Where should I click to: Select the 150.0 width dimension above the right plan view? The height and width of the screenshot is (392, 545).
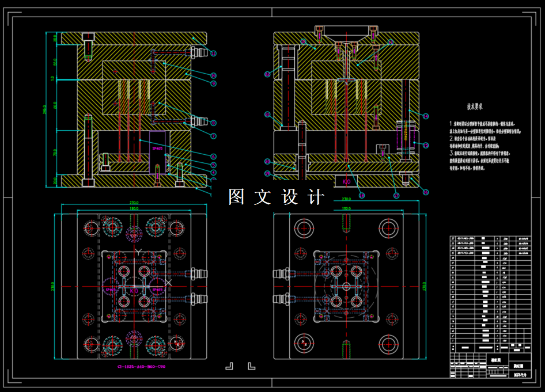click(x=346, y=208)
